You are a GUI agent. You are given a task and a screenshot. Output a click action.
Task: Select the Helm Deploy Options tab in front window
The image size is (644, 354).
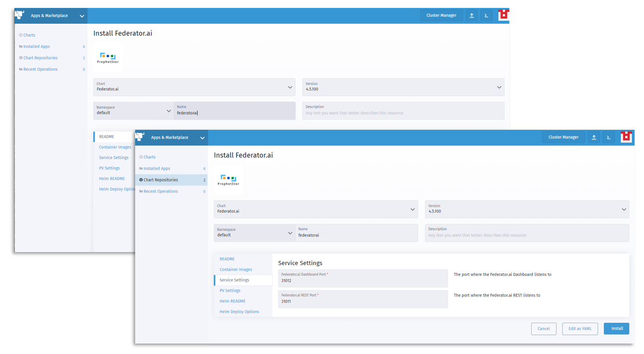click(240, 312)
